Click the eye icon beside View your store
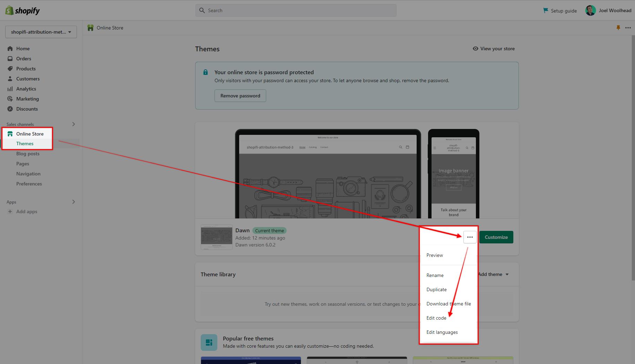Viewport: 635px width, 364px height. pos(476,49)
